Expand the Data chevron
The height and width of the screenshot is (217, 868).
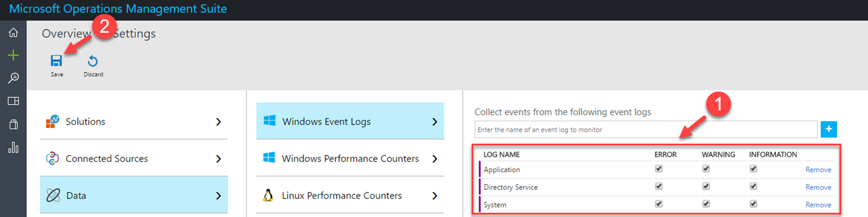pos(218,196)
